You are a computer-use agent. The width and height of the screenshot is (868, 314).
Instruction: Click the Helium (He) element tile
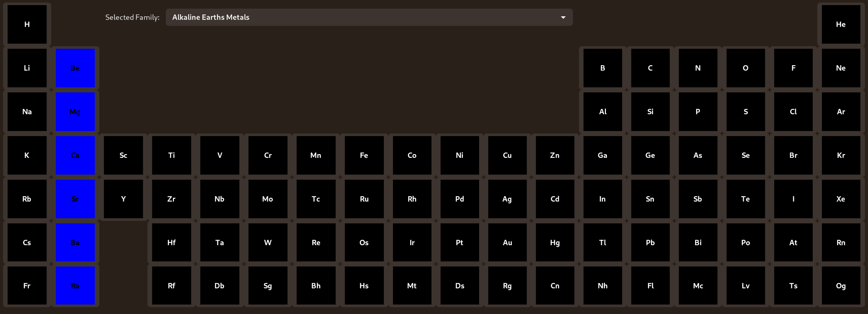click(x=841, y=24)
